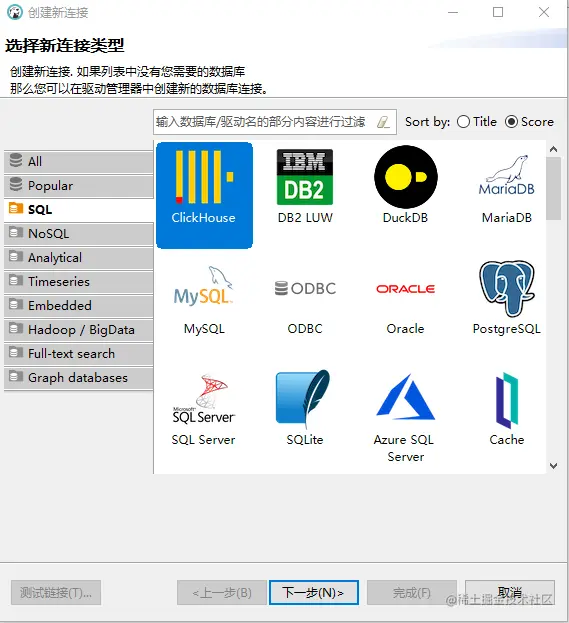
Task: Click scrollbar up arrow in driver list
Action: point(554,149)
